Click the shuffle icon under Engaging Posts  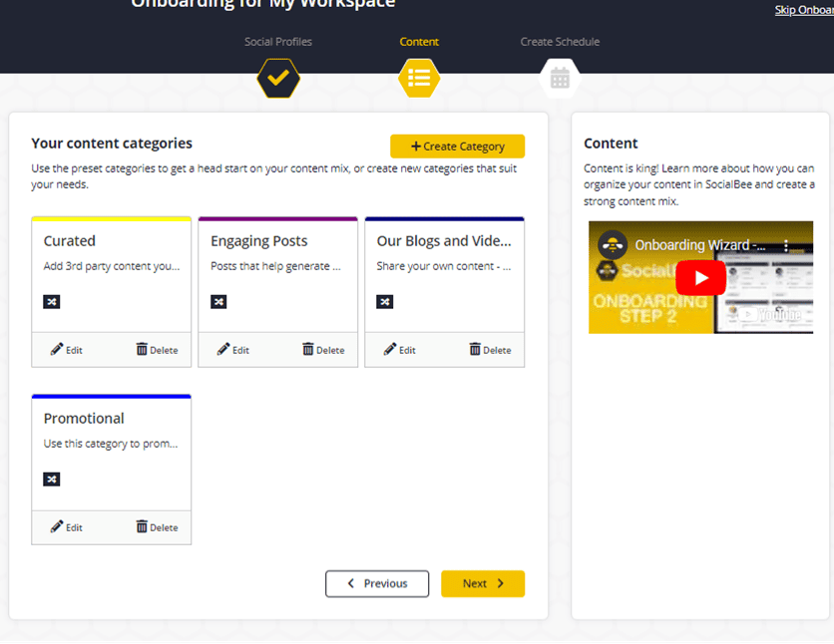(217, 301)
